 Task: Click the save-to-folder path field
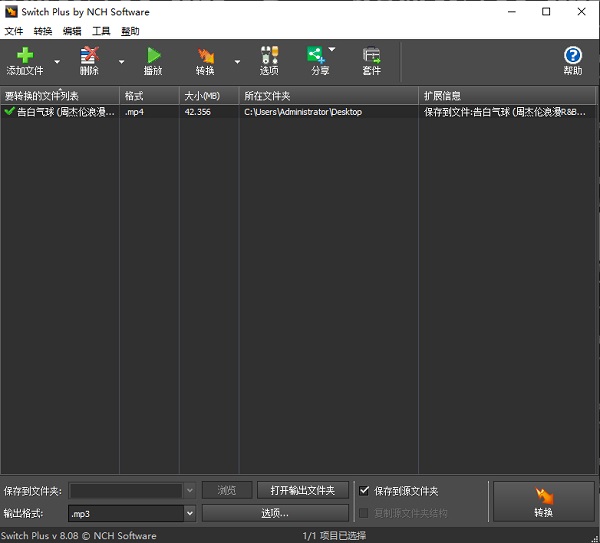click(126, 491)
